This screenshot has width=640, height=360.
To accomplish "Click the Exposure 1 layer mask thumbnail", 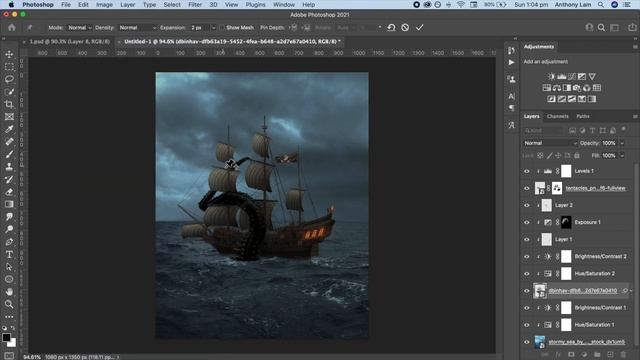I will tap(566, 222).
